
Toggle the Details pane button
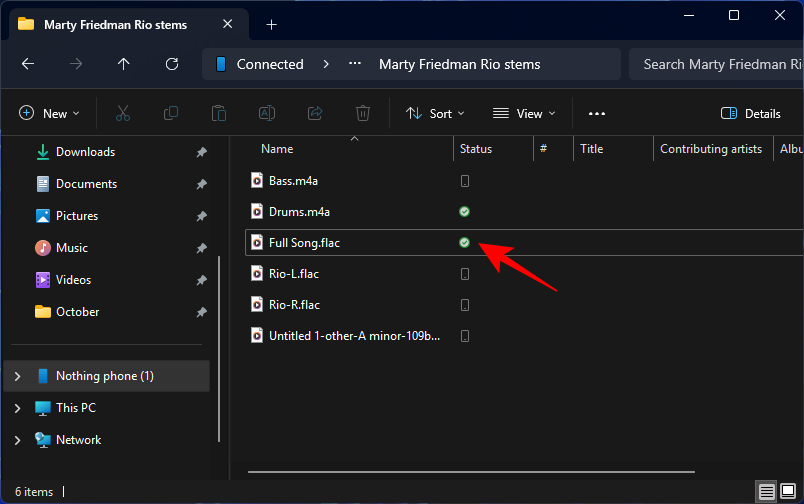coord(750,114)
